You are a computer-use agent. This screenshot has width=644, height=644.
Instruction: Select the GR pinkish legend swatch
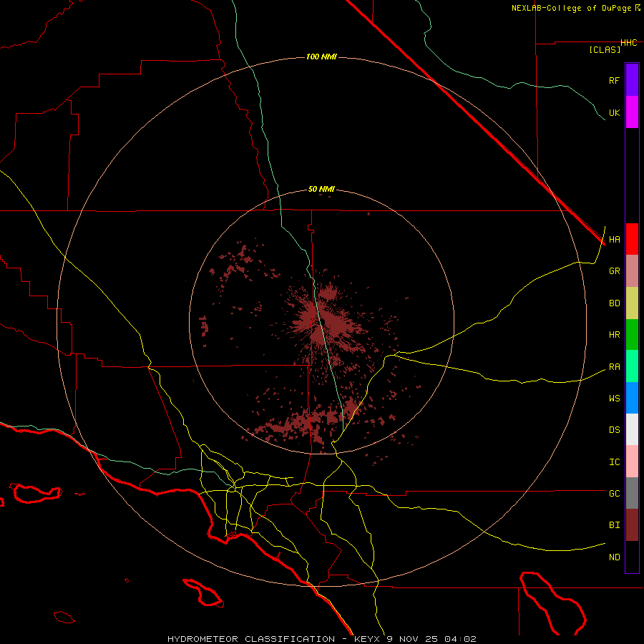coord(632,271)
